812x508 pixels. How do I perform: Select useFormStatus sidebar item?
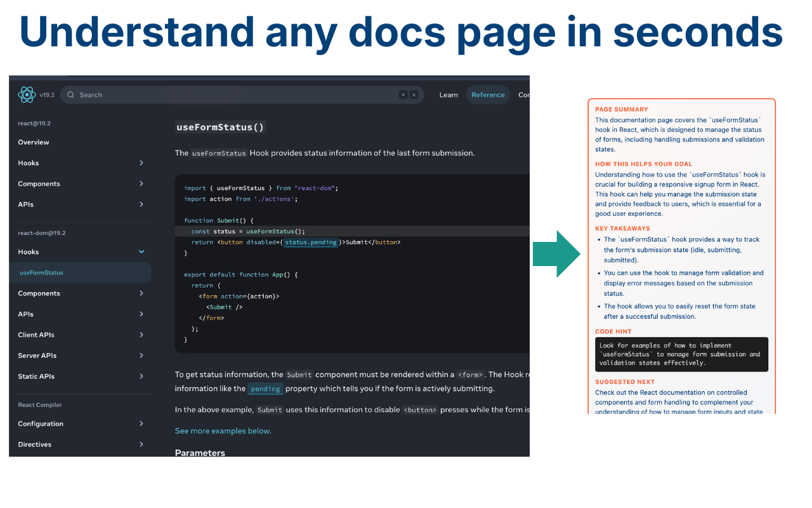tap(81, 272)
